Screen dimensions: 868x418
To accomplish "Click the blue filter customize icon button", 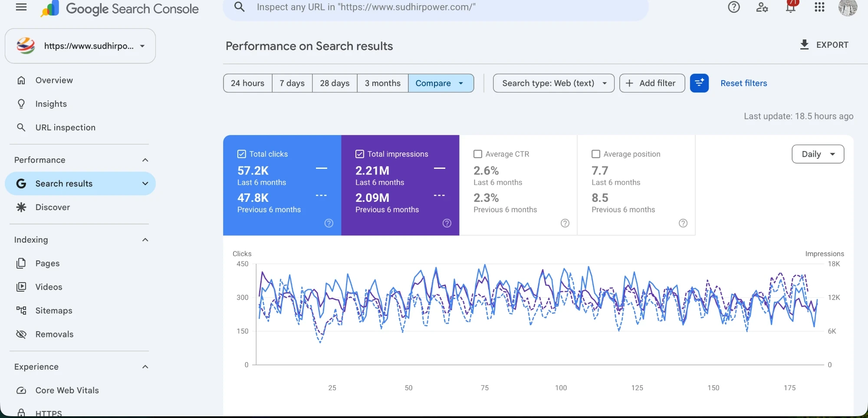I will [699, 83].
